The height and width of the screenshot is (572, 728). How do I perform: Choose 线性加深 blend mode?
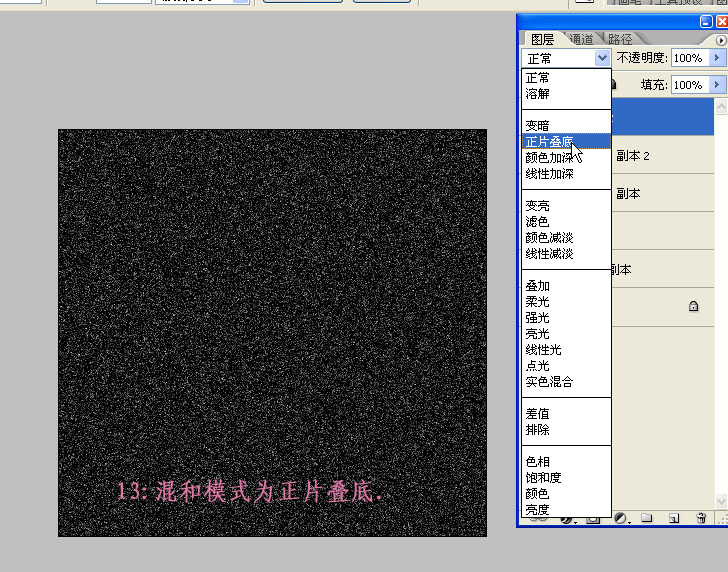pos(566,174)
